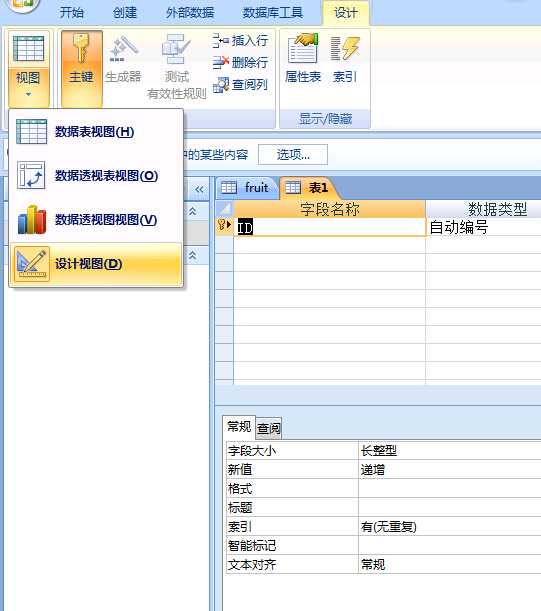Click the data sheet view menu icon
This screenshot has height=611, width=541.
click(32, 132)
